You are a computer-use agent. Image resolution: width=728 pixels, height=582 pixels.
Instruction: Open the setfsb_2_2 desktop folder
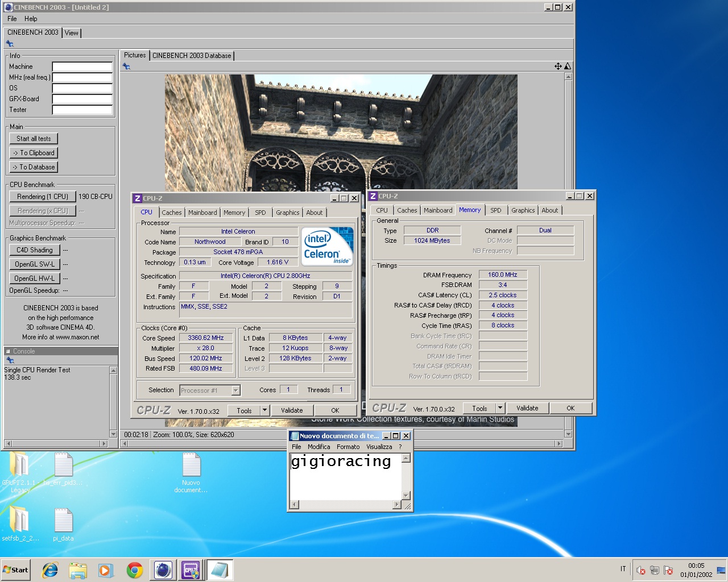pos(20,524)
